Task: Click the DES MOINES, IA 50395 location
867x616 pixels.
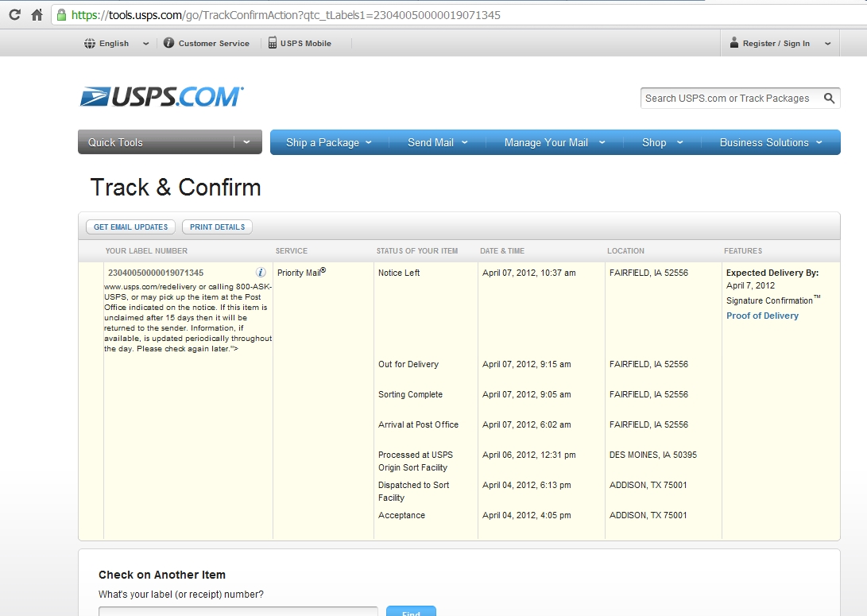Action: tap(653, 455)
